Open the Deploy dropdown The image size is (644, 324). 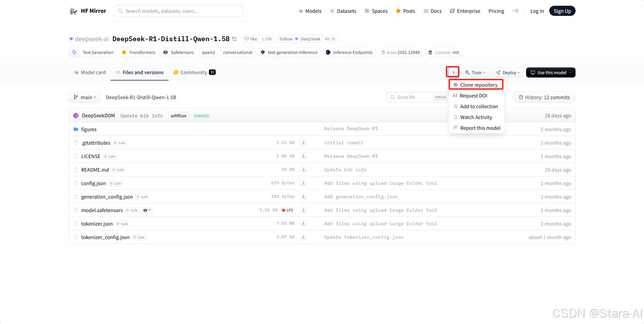click(508, 72)
